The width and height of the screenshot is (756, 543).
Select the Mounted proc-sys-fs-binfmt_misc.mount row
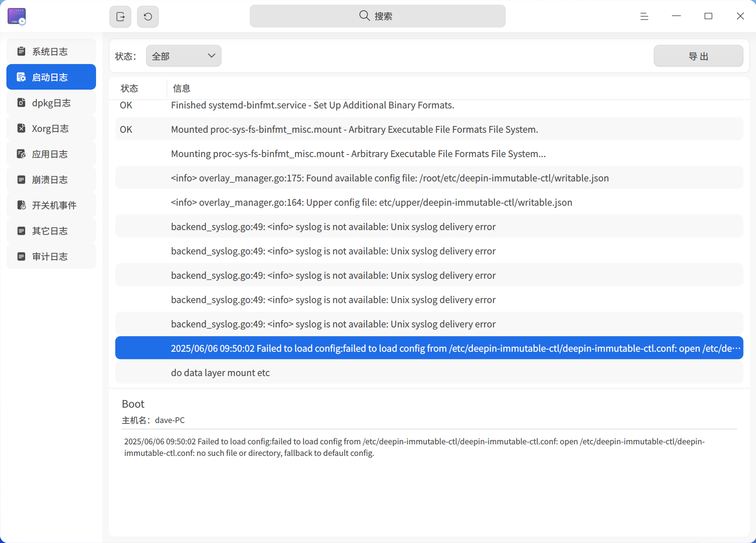429,129
